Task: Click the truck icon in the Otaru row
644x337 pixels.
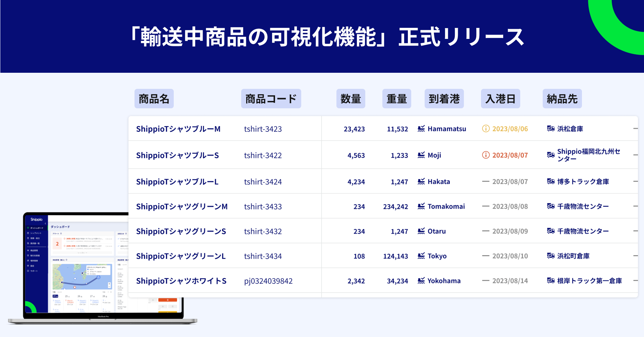Action: (x=551, y=231)
